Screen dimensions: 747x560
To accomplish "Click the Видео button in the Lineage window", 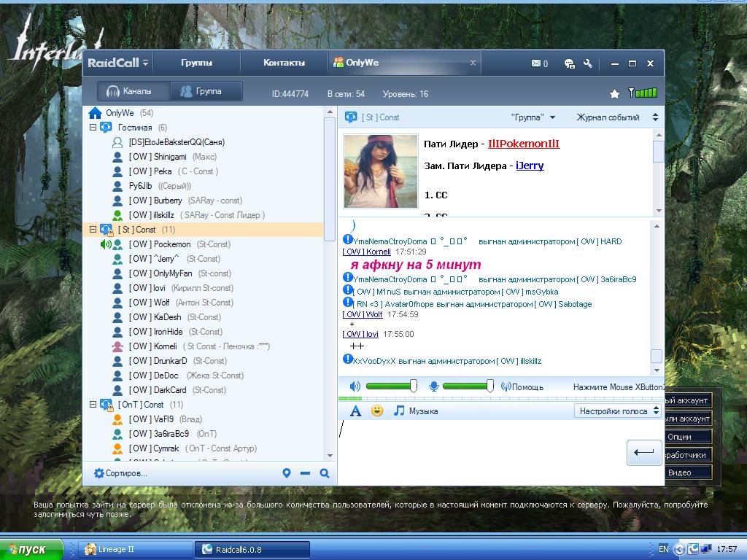I will click(x=687, y=472).
